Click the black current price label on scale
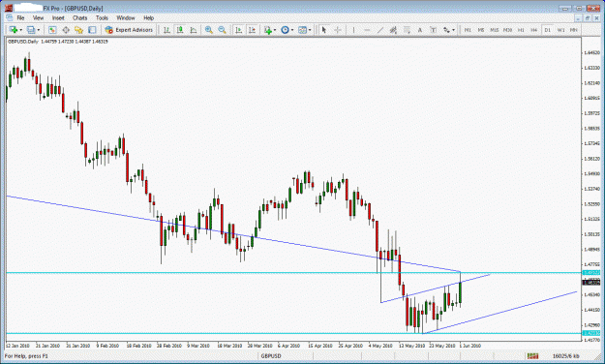The width and height of the screenshot is (605, 364). click(x=591, y=283)
